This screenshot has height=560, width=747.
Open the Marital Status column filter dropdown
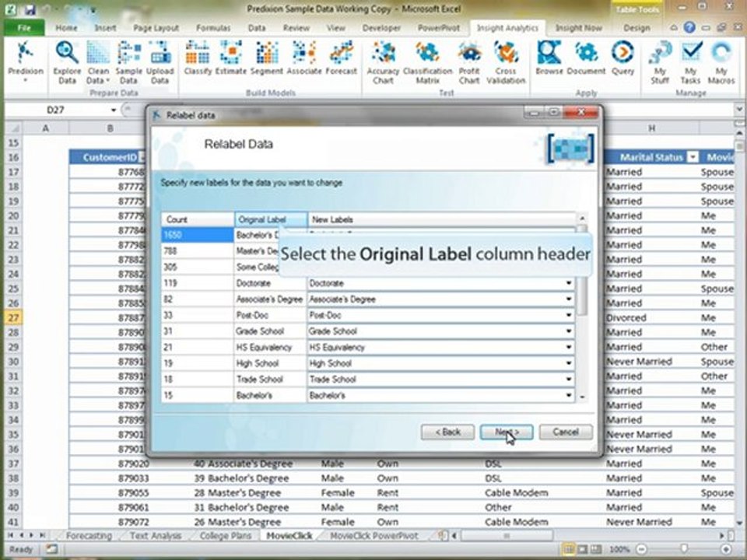point(693,157)
